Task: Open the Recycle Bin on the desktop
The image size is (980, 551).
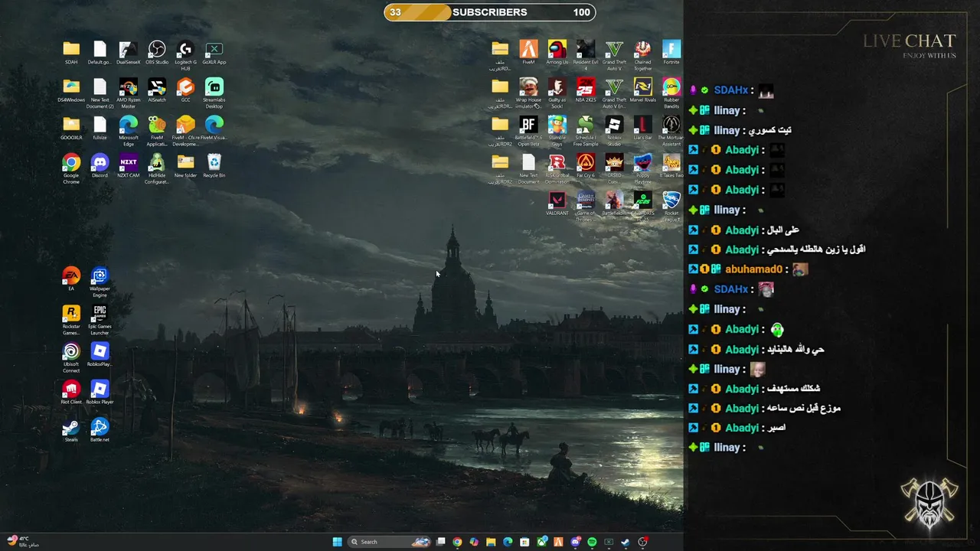Action: click(214, 165)
